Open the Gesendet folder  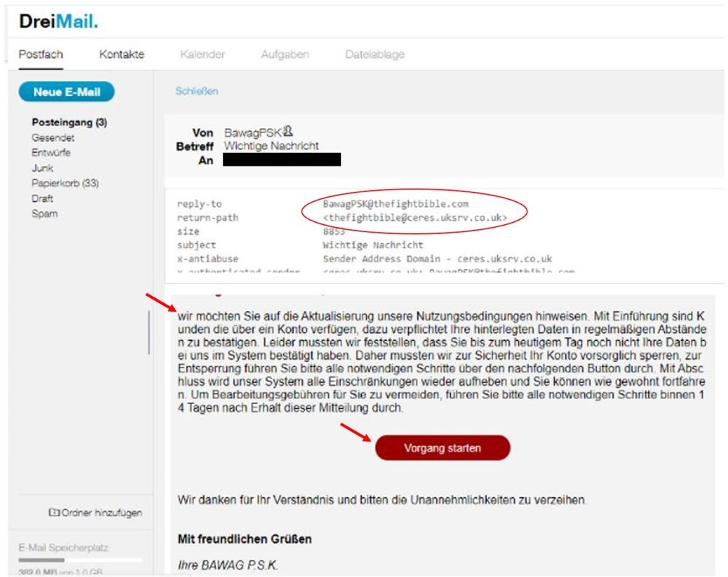[x=53, y=137]
